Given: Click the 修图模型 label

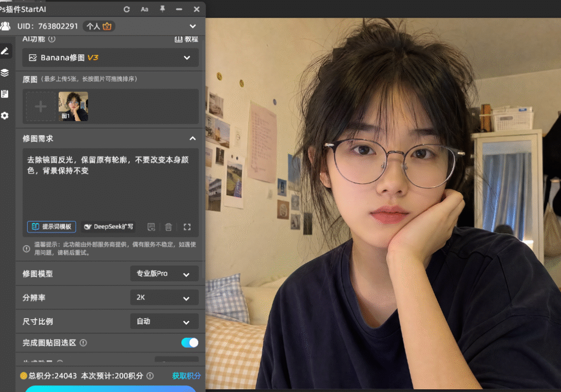Looking at the screenshot, I should pos(38,274).
